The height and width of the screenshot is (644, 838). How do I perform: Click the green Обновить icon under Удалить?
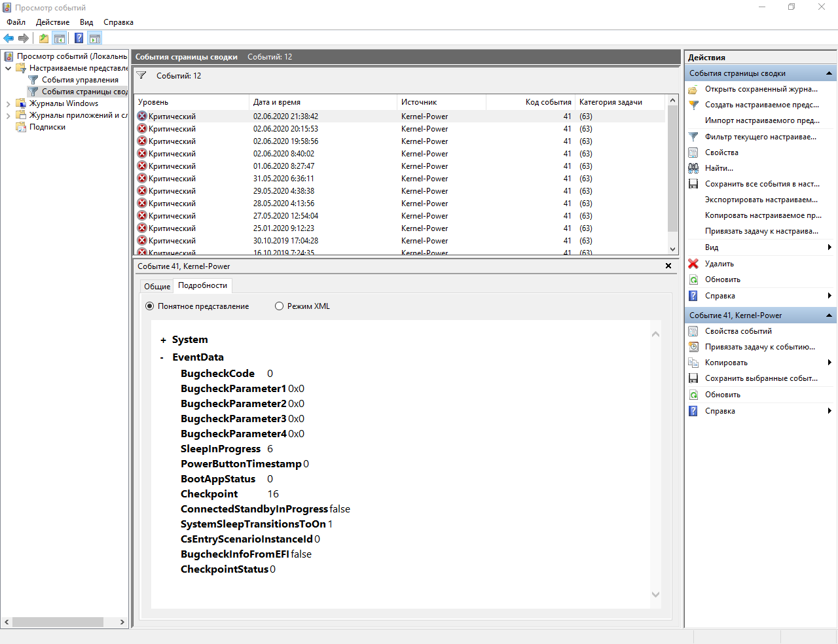coord(693,279)
